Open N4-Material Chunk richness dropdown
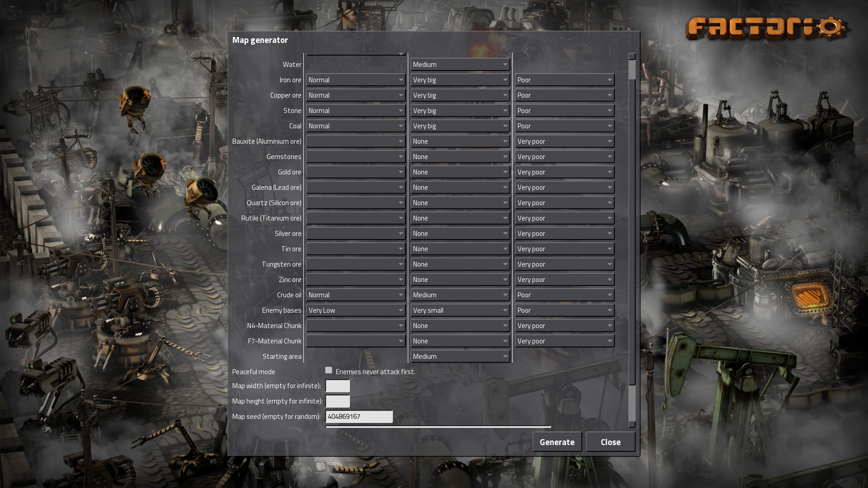868x488 pixels. click(565, 326)
